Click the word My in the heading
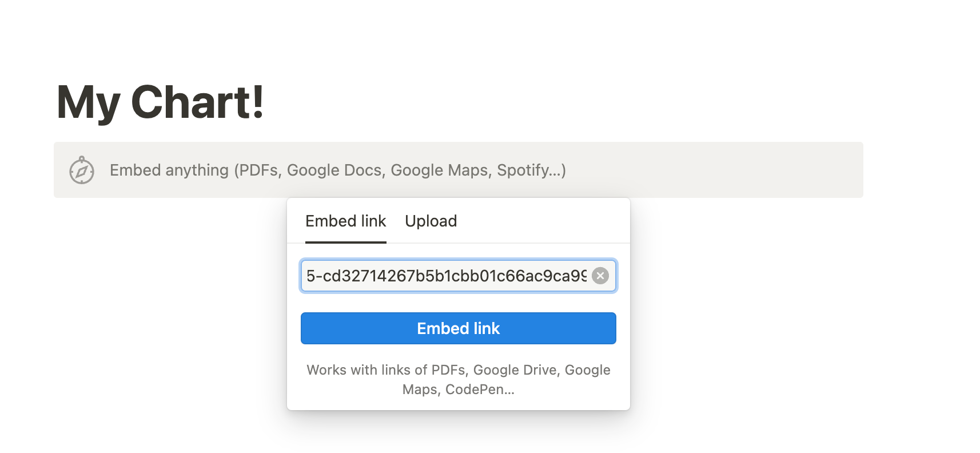Screen dimensions: 980x453 pyautogui.click(x=89, y=104)
